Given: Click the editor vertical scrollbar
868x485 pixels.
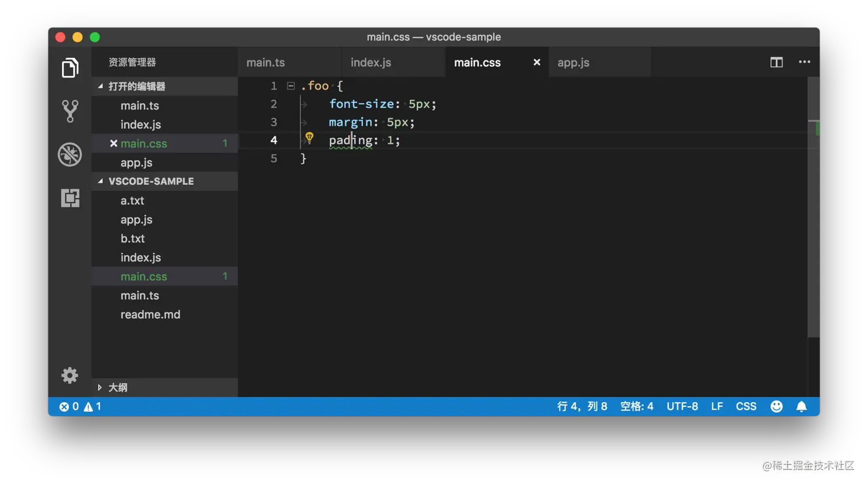Looking at the screenshot, I should (x=813, y=207).
